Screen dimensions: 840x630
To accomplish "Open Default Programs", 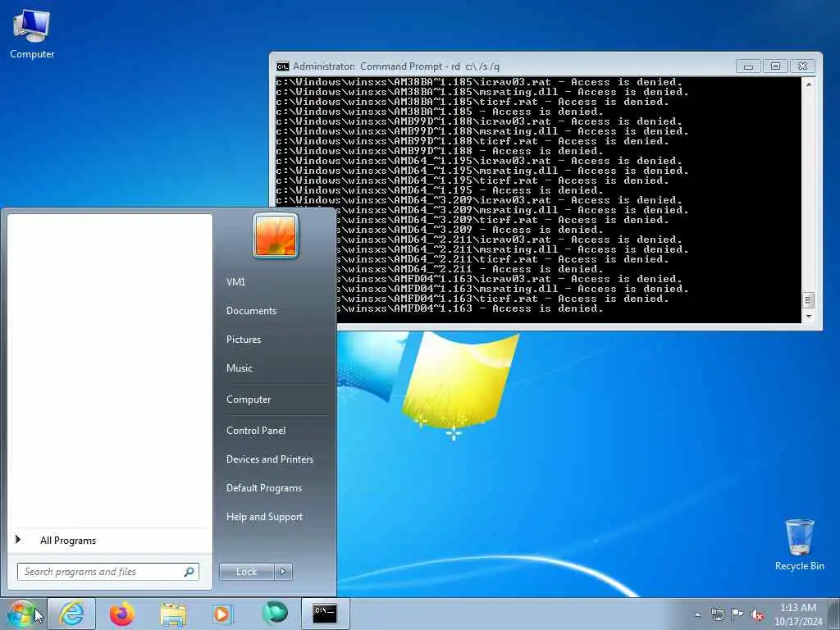I will click(x=264, y=489).
